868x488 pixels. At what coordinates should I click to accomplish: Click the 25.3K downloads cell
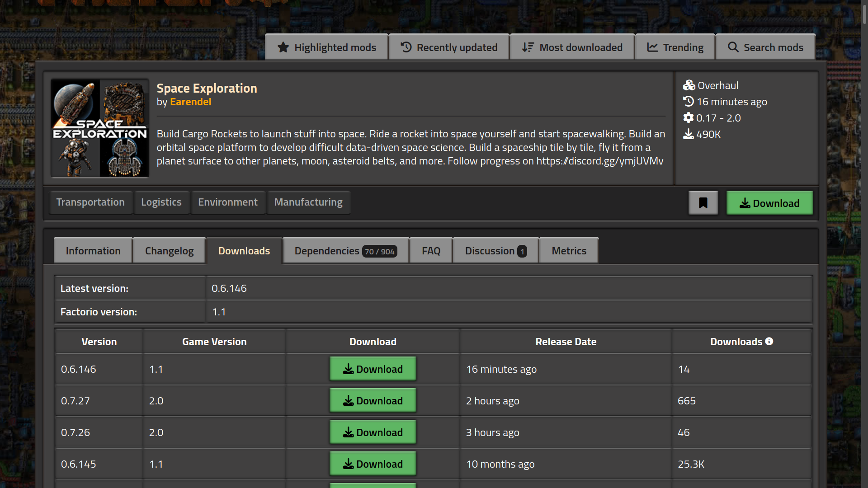click(x=741, y=464)
